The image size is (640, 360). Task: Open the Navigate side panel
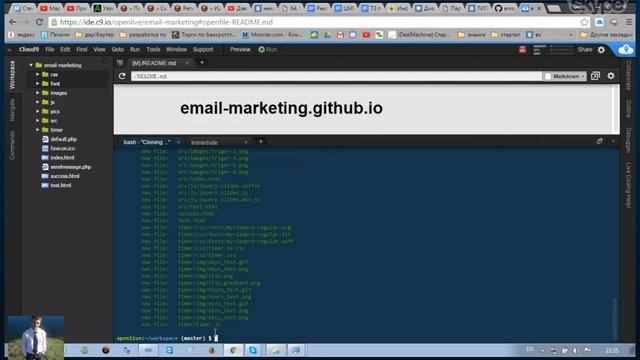(x=12, y=109)
